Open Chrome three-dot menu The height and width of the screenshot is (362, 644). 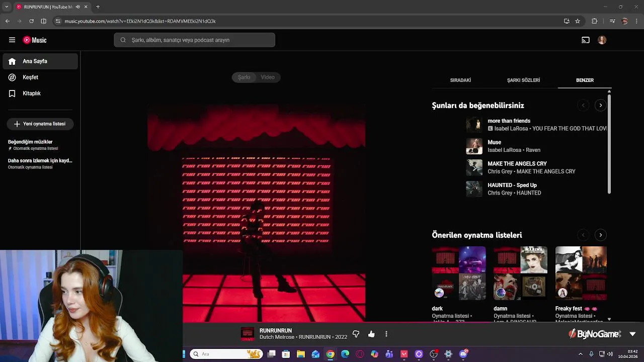637,21
